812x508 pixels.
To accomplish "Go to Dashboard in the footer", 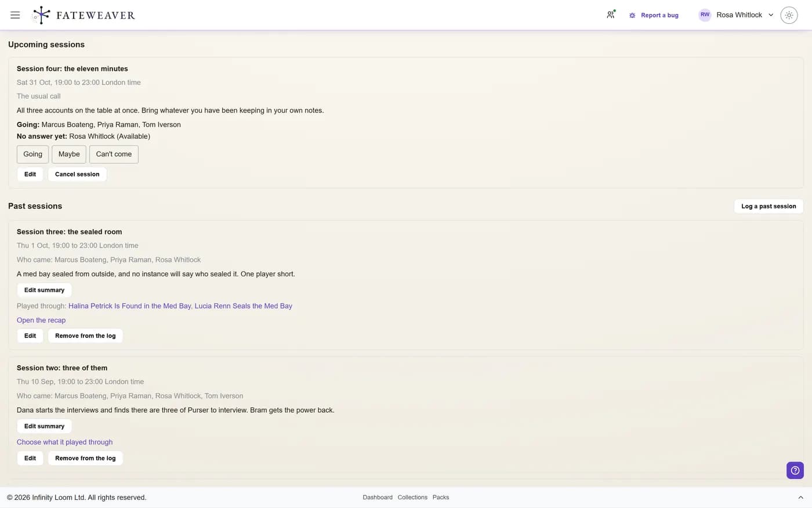I will coord(378,498).
